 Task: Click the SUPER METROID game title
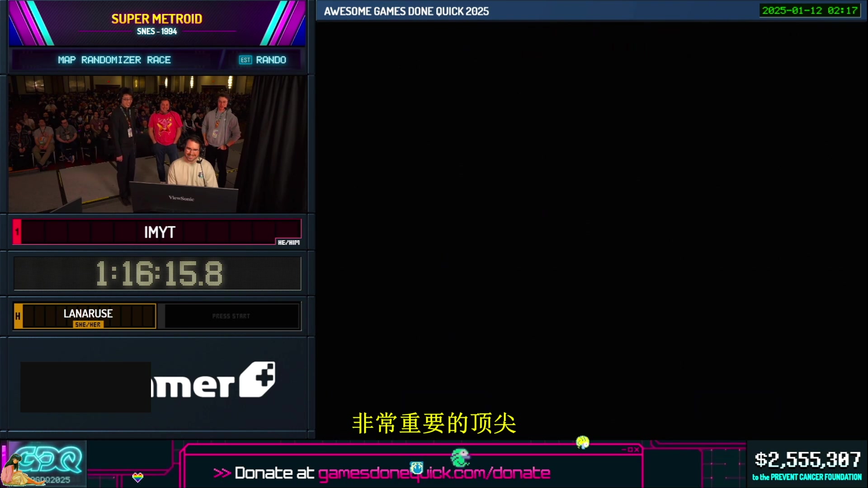point(157,19)
